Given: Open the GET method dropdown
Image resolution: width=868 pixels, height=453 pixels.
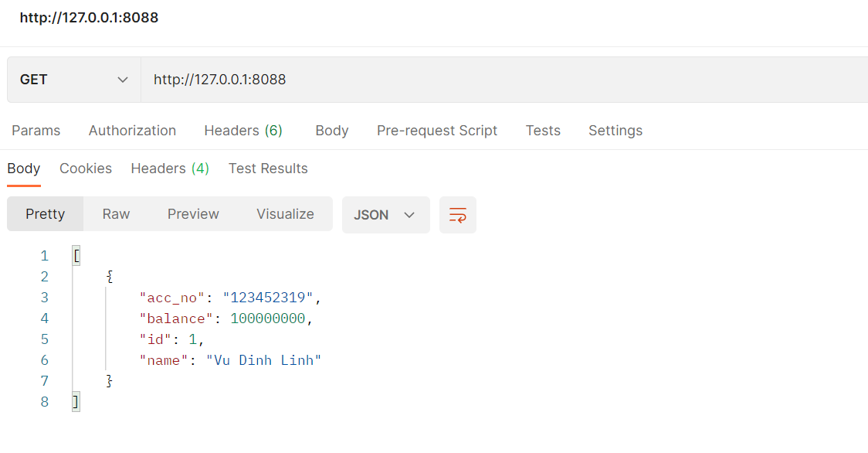Looking at the screenshot, I should coord(73,79).
